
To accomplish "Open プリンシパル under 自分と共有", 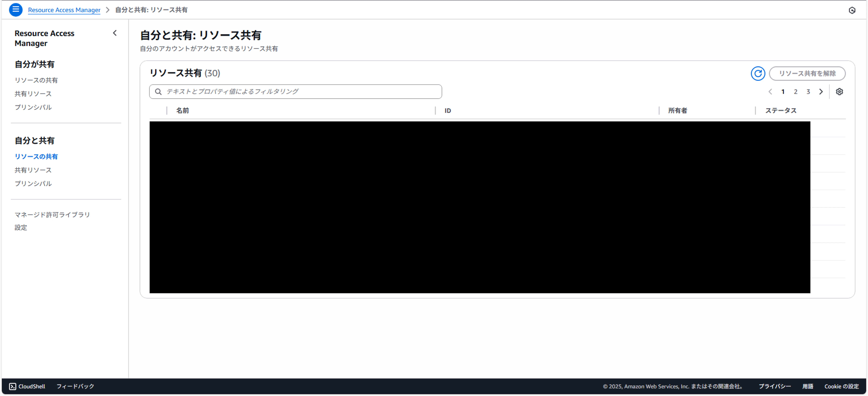I will 33,184.
